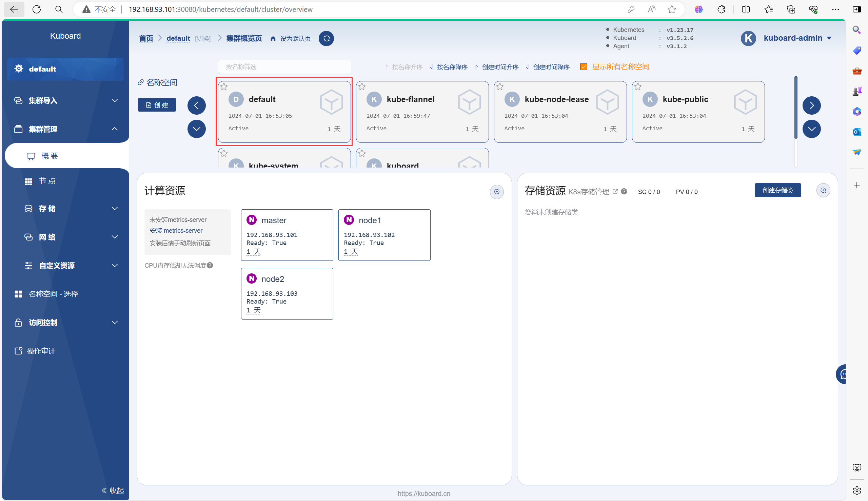Click the zoom icon in 计算资源 panel
Image resolution: width=868 pixels, height=501 pixels.
(497, 192)
